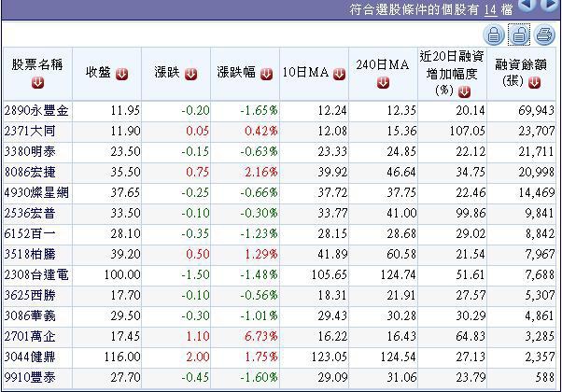
Task: Open stock 3086華義
Action: point(30,315)
